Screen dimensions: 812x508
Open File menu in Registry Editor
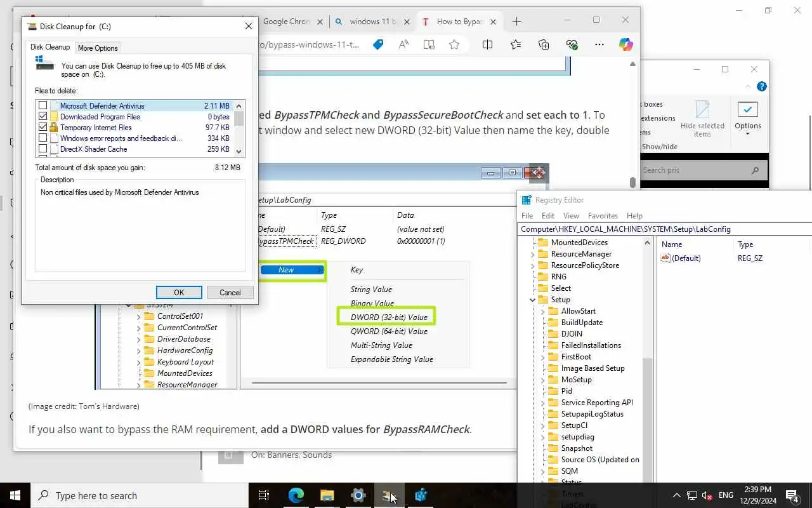tap(527, 216)
